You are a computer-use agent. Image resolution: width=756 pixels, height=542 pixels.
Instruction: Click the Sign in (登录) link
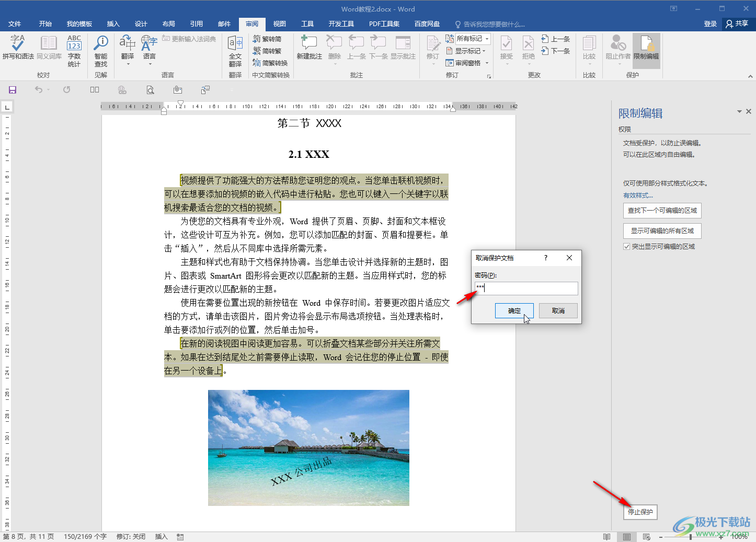pos(710,24)
